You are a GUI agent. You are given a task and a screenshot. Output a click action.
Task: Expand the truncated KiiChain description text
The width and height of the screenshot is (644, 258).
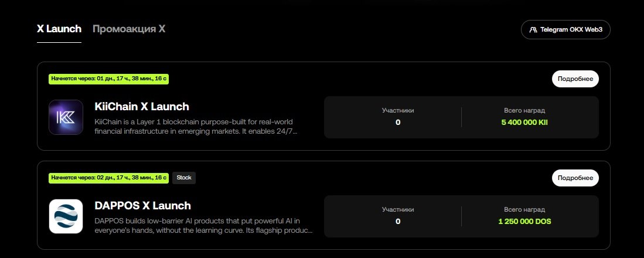196,127
